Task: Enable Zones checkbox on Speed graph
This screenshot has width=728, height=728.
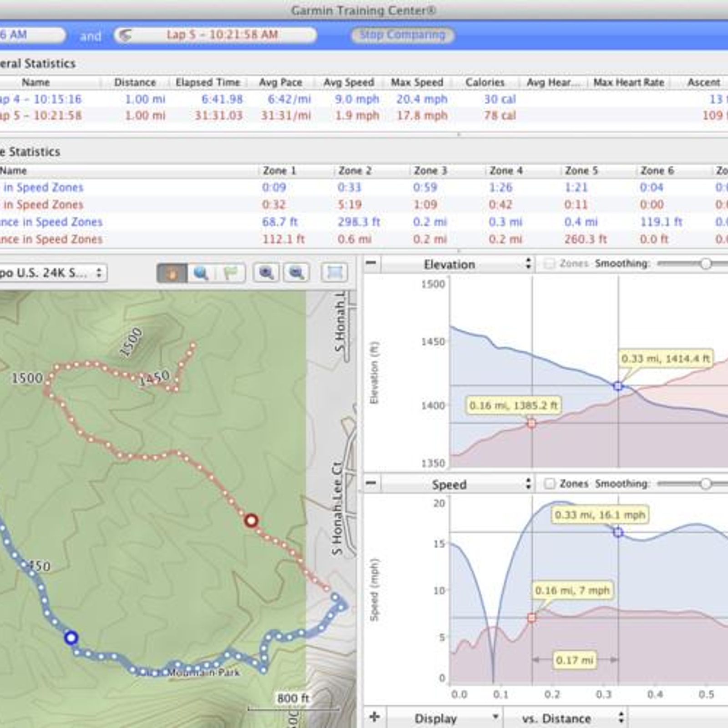Action: pyautogui.click(x=550, y=483)
